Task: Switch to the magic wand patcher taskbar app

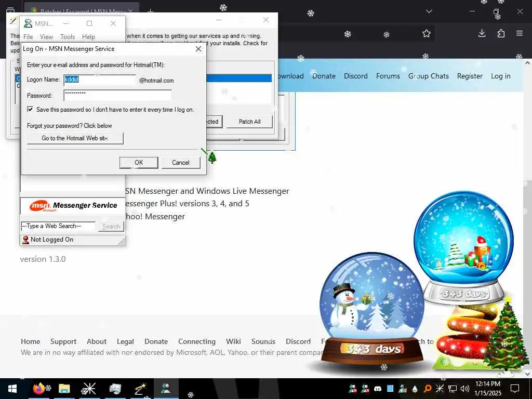Action: coord(140,389)
